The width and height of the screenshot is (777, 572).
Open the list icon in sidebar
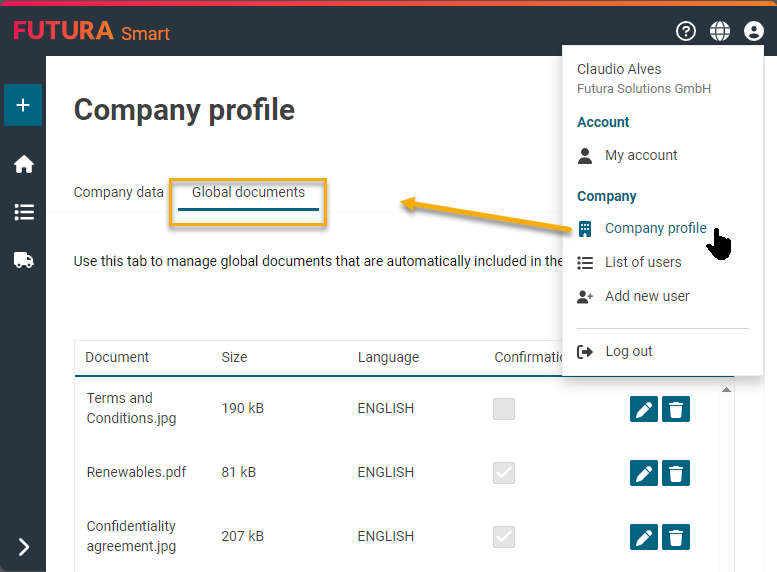[x=23, y=212]
